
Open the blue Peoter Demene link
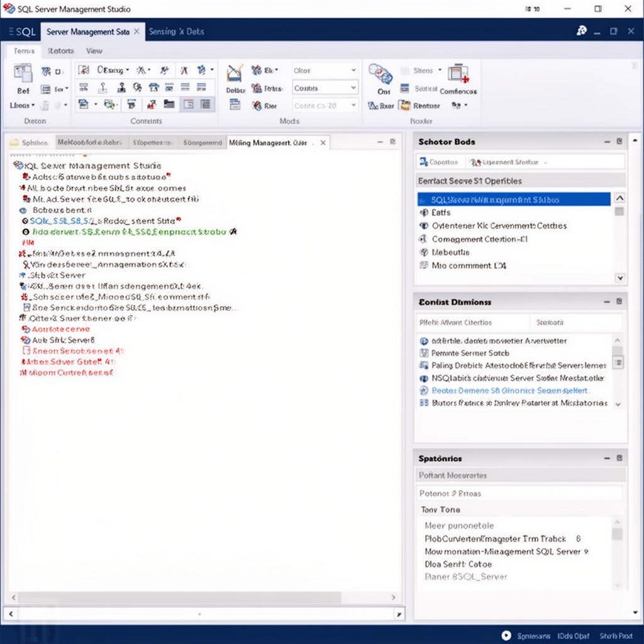click(511, 391)
